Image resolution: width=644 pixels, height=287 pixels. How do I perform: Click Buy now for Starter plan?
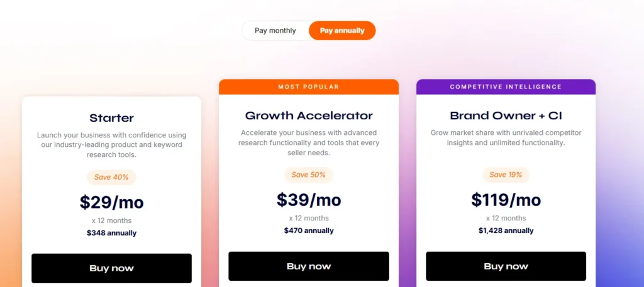click(x=111, y=268)
